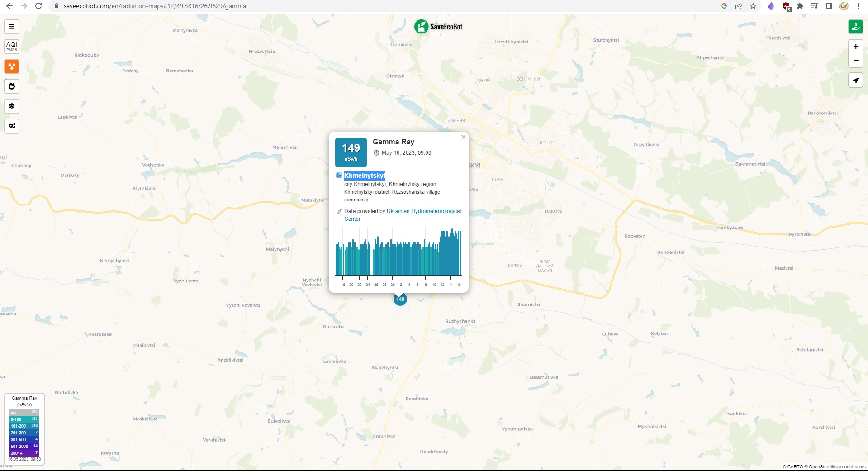The width and height of the screenshot is (868, 471).
Task: Select the 0-100 legend swatch
Action: click(x=24, y=419)
